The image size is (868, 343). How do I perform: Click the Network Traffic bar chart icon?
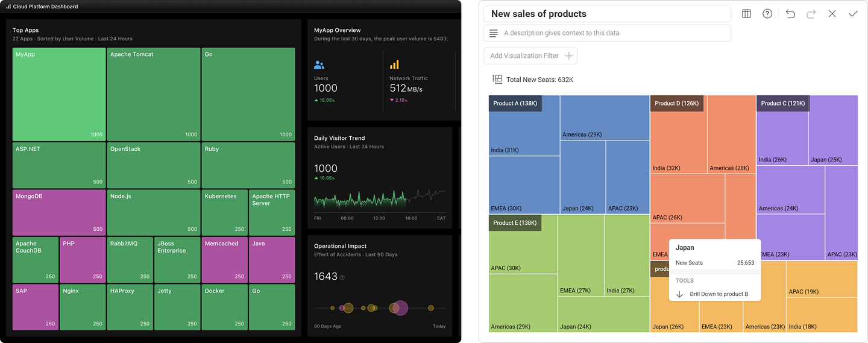(395, 65)
